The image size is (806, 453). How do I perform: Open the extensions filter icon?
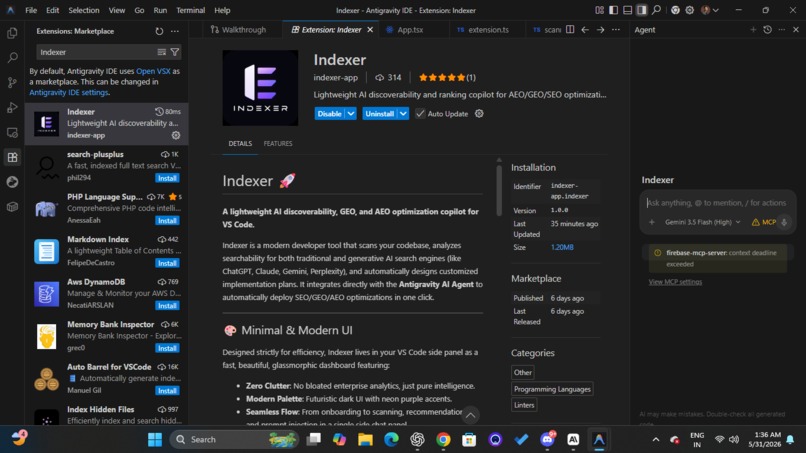click(175, 52)
